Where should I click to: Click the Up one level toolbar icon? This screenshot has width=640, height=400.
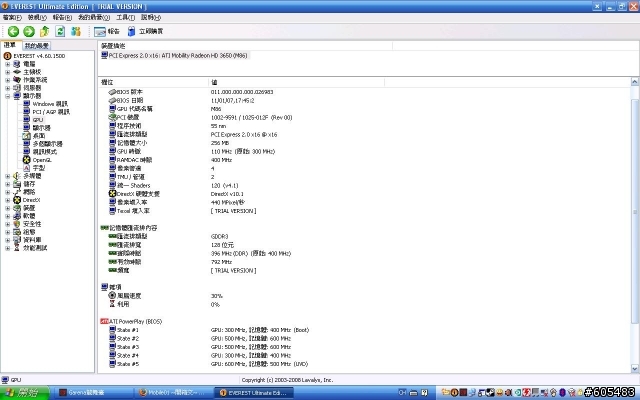tap(44, 31)
